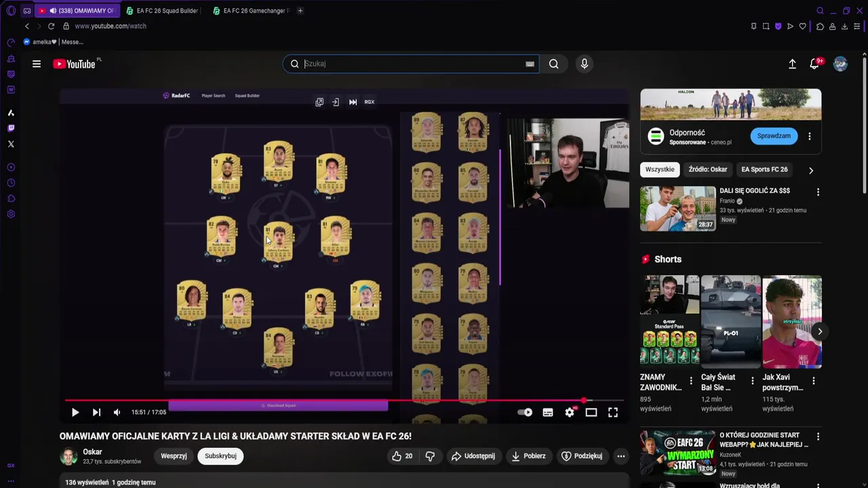Open the YouTube hamburger guide menu
The height and width of the screenshot is (488, 868).
[x=37, y=64]
